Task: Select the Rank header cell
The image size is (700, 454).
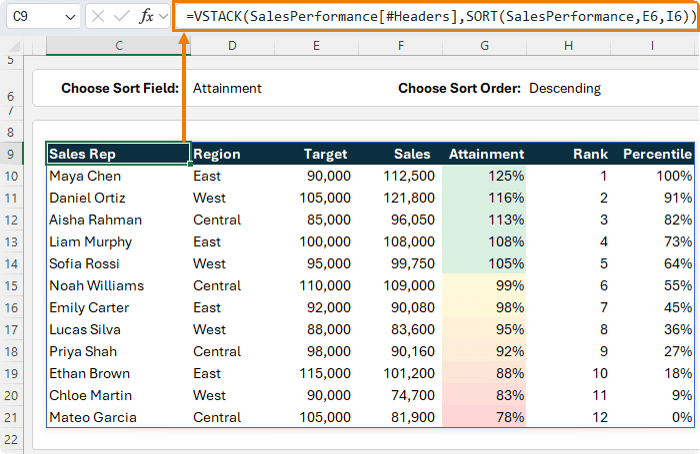Action: point(568,154)
